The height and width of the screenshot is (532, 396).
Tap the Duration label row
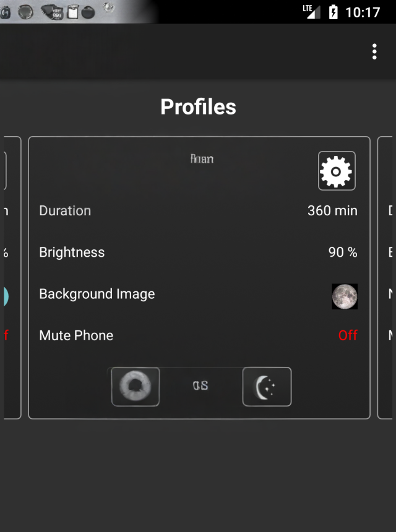(65, 210)
